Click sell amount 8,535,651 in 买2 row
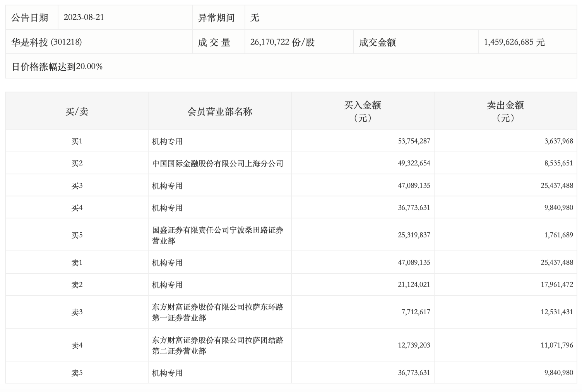Image resolution: width=582 pixels, height=392 pixels. (558, 164)
